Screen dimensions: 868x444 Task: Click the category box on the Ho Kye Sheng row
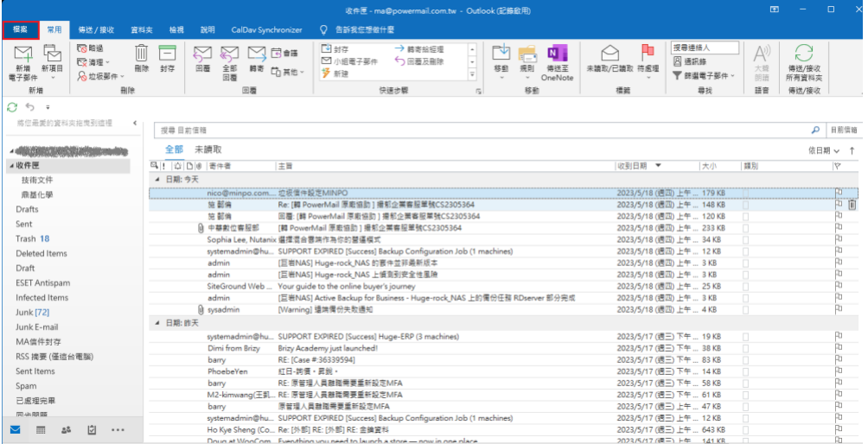click(x=745, y=429)
